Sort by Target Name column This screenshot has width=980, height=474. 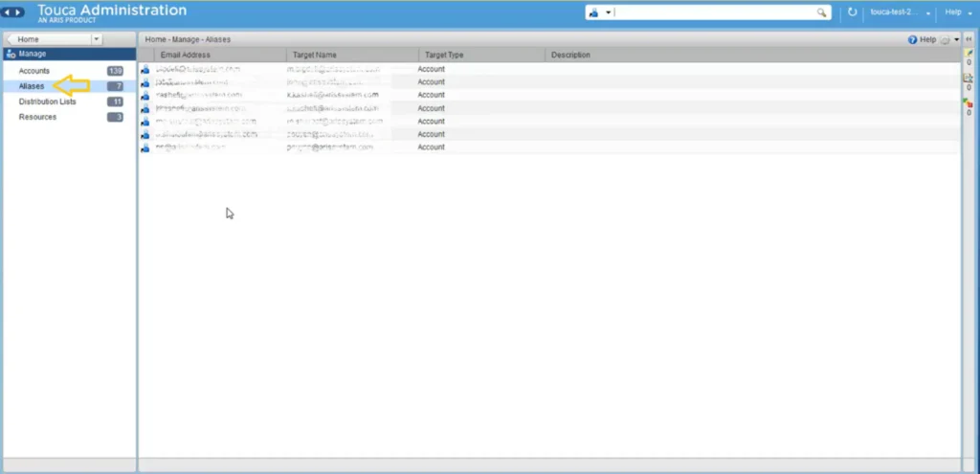[352, 55]
